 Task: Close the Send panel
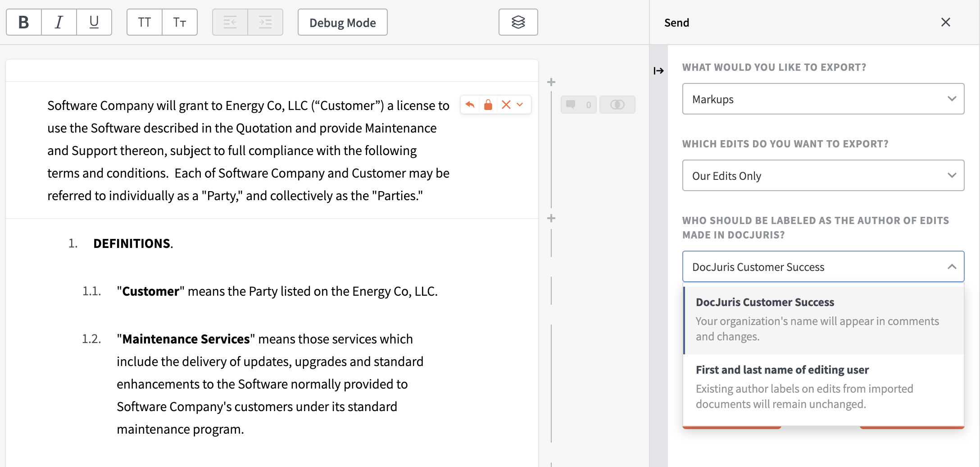(946, 22)
